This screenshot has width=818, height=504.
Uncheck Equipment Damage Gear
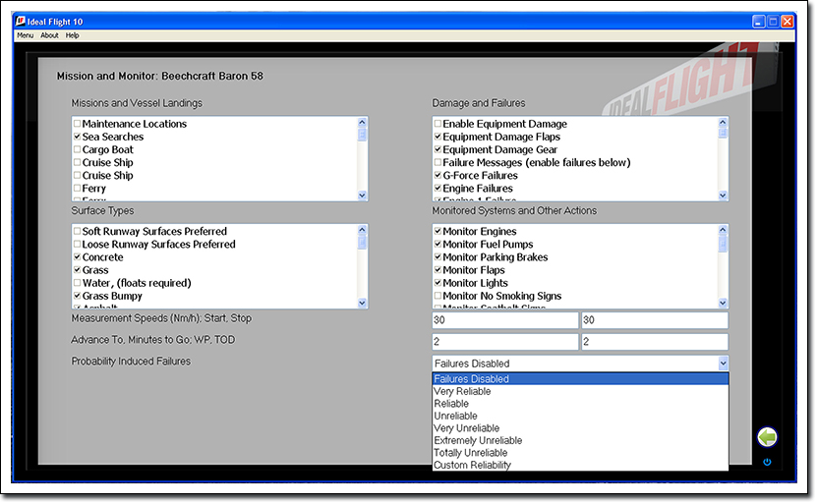438,149
